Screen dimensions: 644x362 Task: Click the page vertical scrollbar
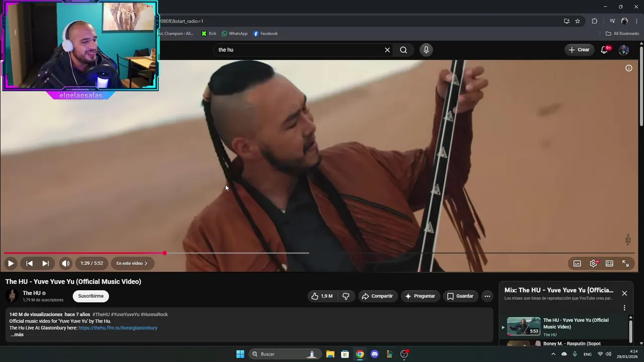(x=641, y=85)
